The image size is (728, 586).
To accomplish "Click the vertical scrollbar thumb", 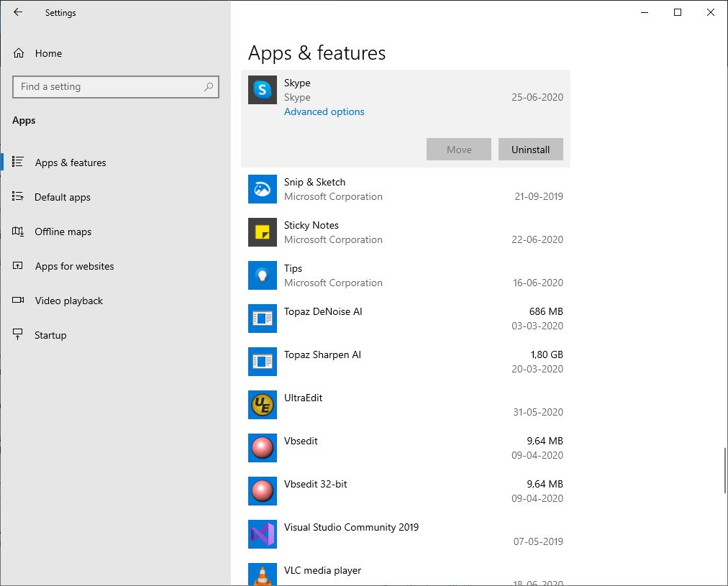I will coord(724,470).
